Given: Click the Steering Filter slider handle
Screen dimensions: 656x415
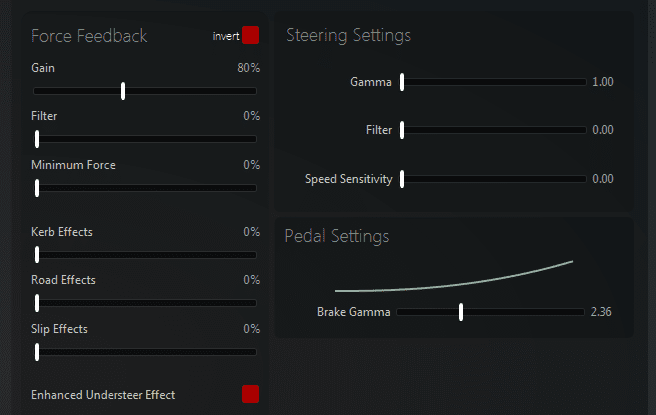Looking at the screenshot, I should [x=402, y=130].
